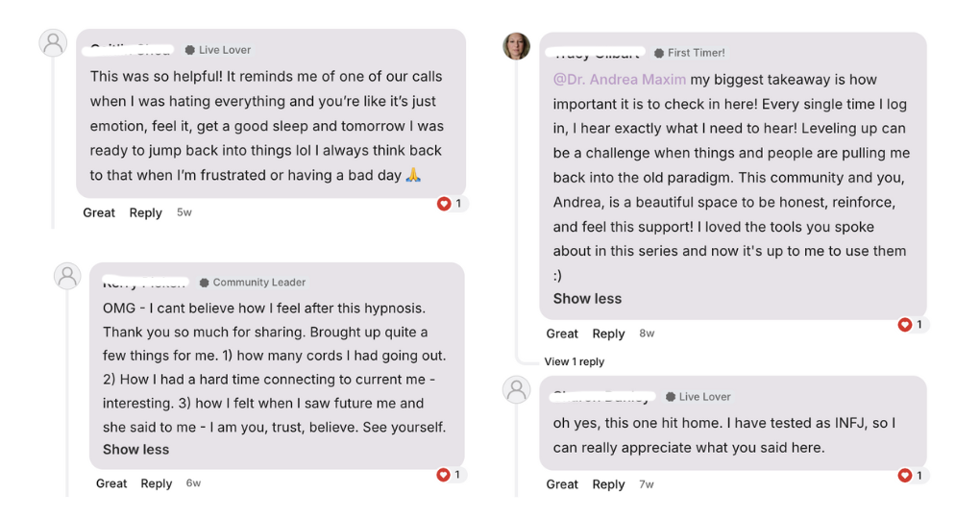
Task: Collapse the hypnosis comment with Show less
Action: coord(135,449)
